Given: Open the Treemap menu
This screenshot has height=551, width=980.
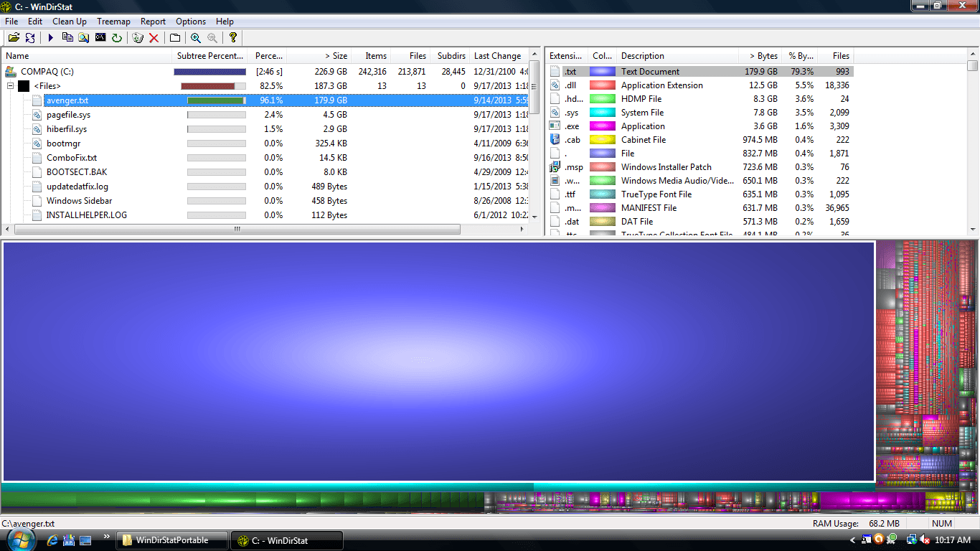Looking at the screenshot, I should (x=113, y=21).
